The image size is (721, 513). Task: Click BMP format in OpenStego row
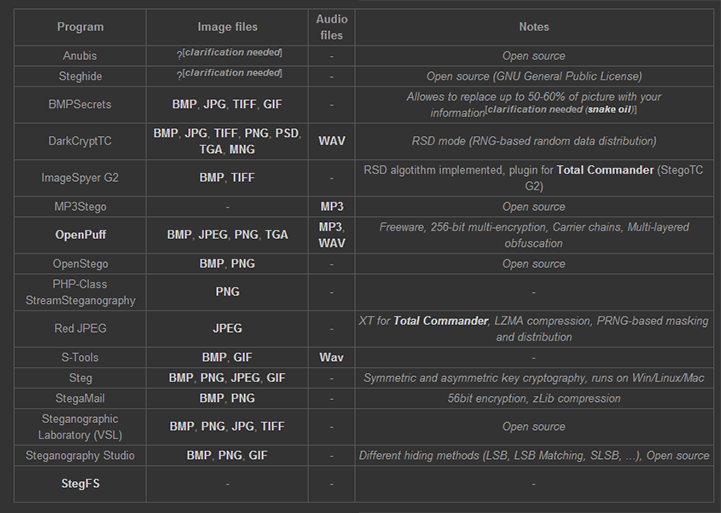(x=212, y=264)
